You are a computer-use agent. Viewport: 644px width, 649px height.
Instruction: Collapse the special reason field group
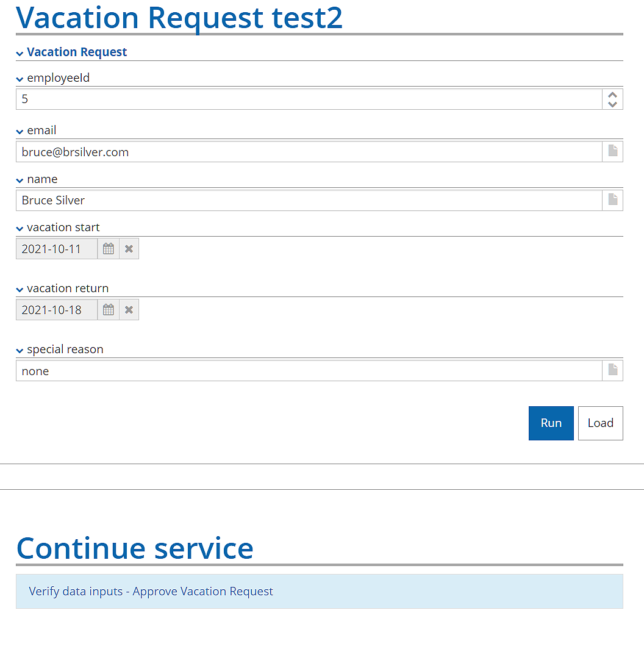point(20,351)
